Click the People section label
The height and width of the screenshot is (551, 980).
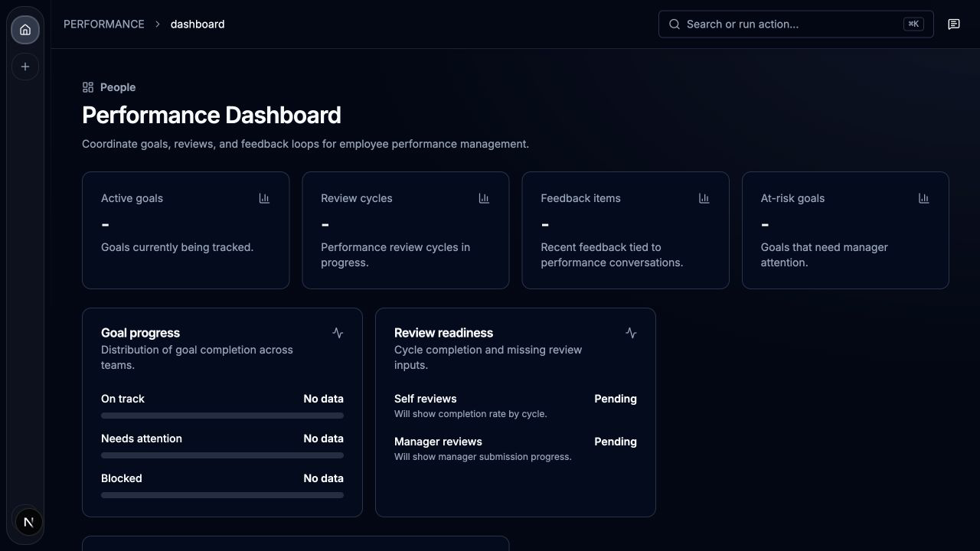click(x=118, y=87)
